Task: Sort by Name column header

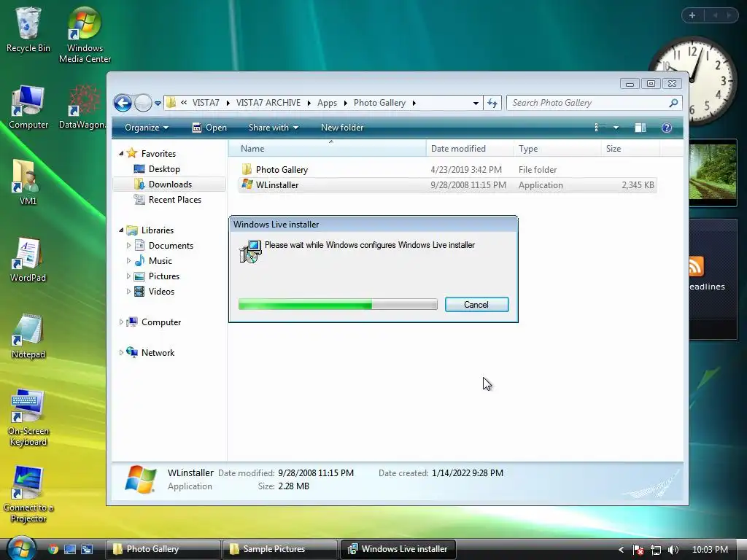Action: tap(328, 149)
